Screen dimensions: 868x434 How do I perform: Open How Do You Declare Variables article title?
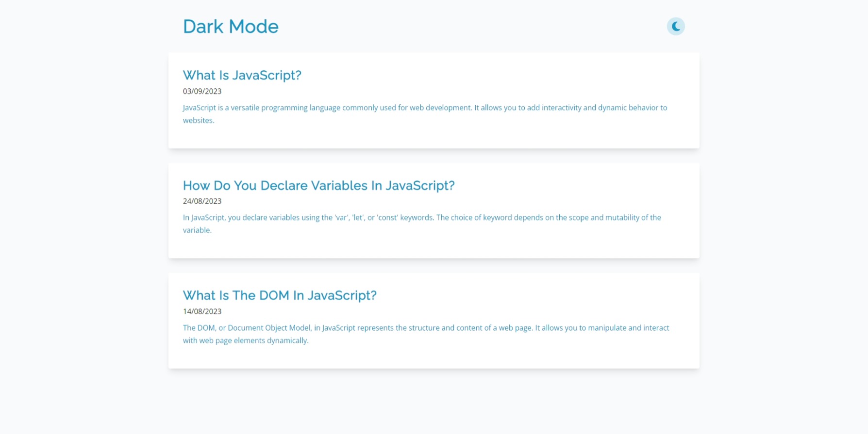[318, 185]
